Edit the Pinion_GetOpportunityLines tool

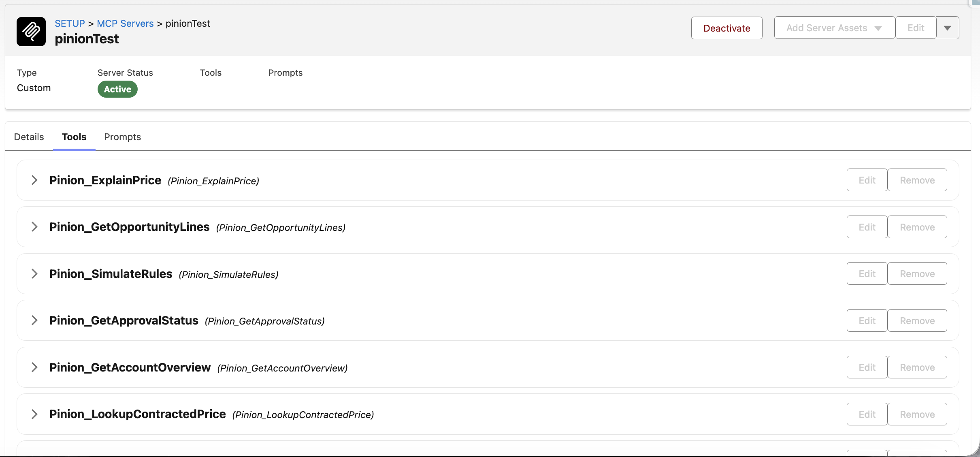coord(867,227)
